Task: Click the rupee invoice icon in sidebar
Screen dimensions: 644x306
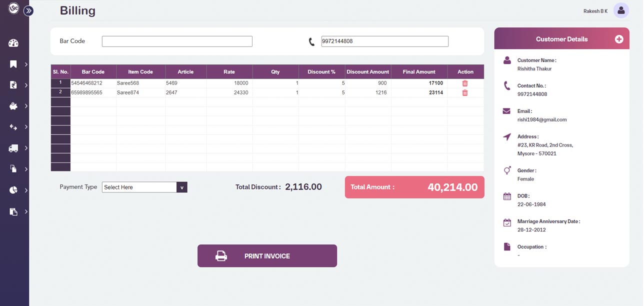Action: tap(13, 85)
